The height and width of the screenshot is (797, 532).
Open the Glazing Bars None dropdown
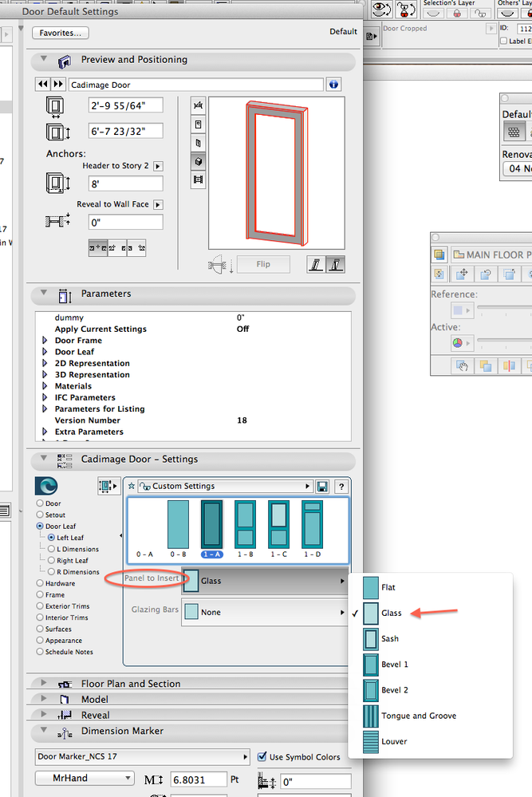[264, 612]
